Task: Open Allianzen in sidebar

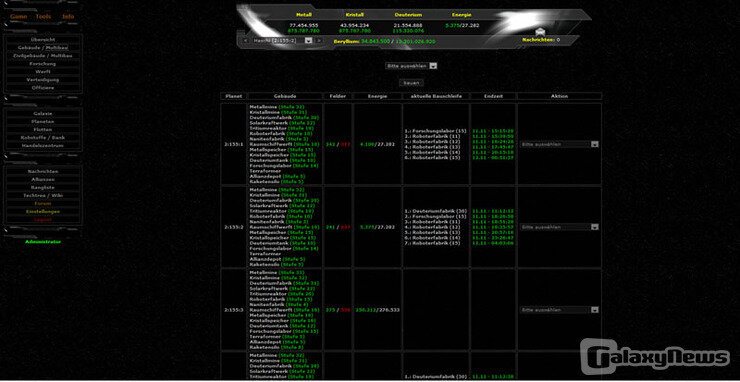Action: [43, 180]
